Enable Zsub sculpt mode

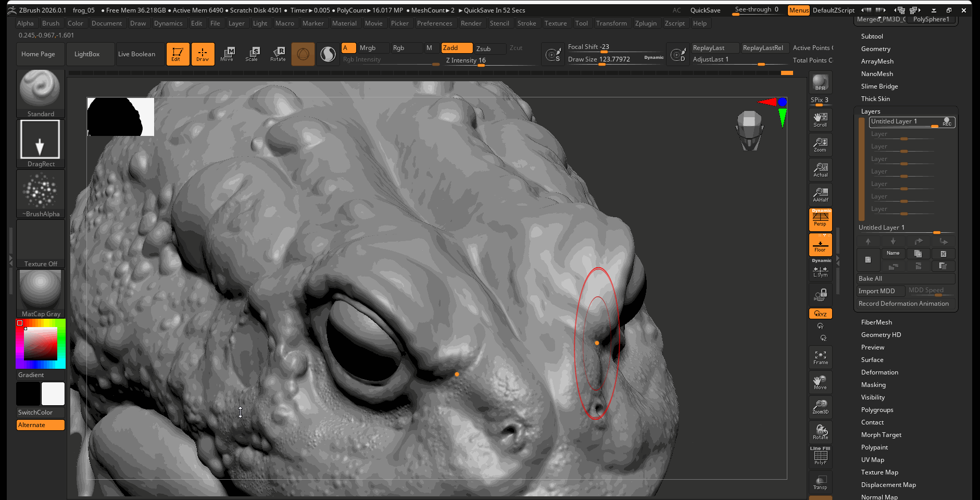pos(489,48)
